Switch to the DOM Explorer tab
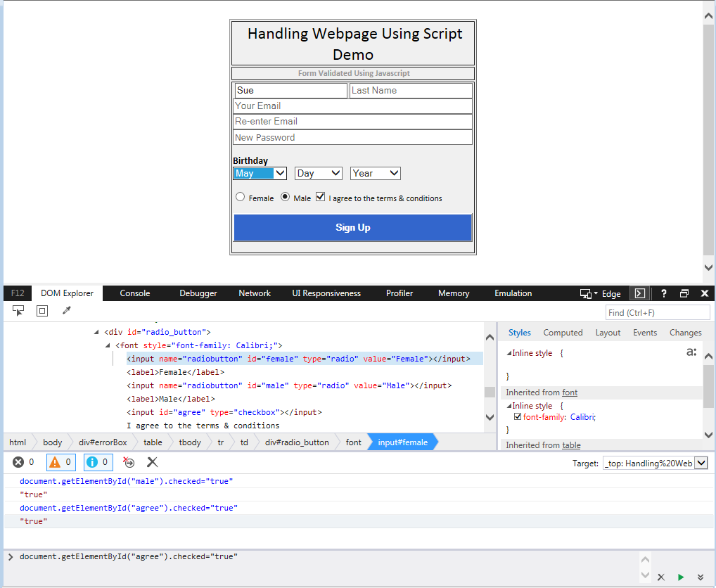Viewport: 716px width, 588px height. pos(67,293)
